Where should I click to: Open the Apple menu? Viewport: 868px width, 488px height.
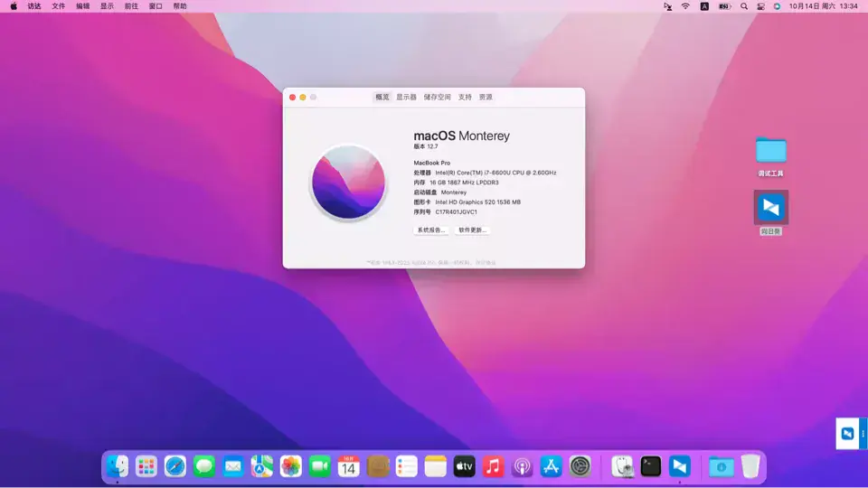(x=14, y=6)
